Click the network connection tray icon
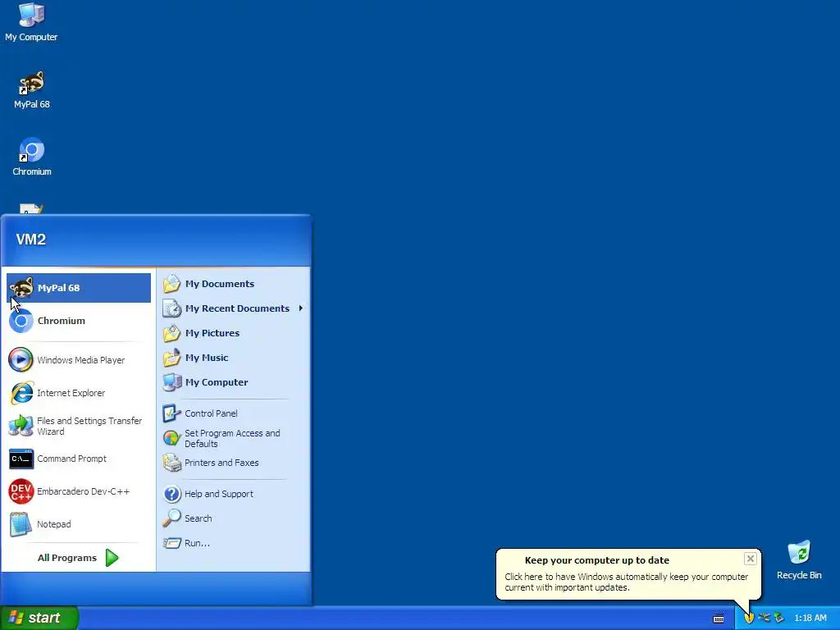This screenshot has height=630, width=840. pos(764,618)
